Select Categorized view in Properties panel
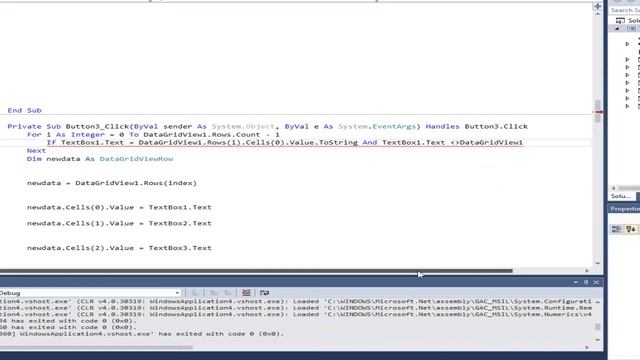Screen dimensions: 640x360 tap(616, 229)
